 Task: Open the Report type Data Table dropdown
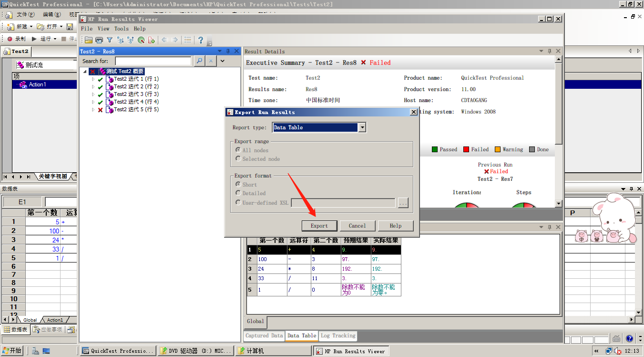pyautogui.click(x=362, y=127)
